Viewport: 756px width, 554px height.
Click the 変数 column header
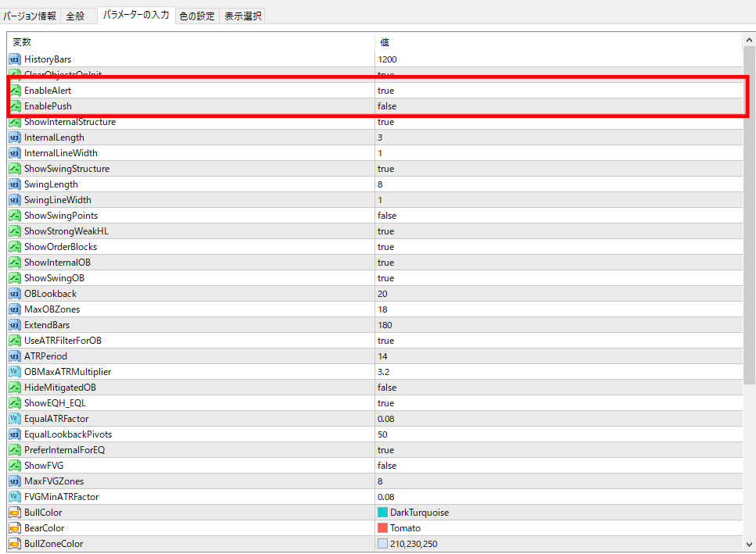[x=22, y=42]
